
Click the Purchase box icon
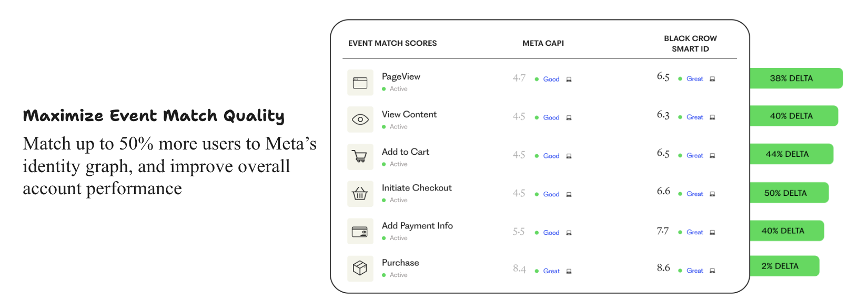[x=360, y=268]
